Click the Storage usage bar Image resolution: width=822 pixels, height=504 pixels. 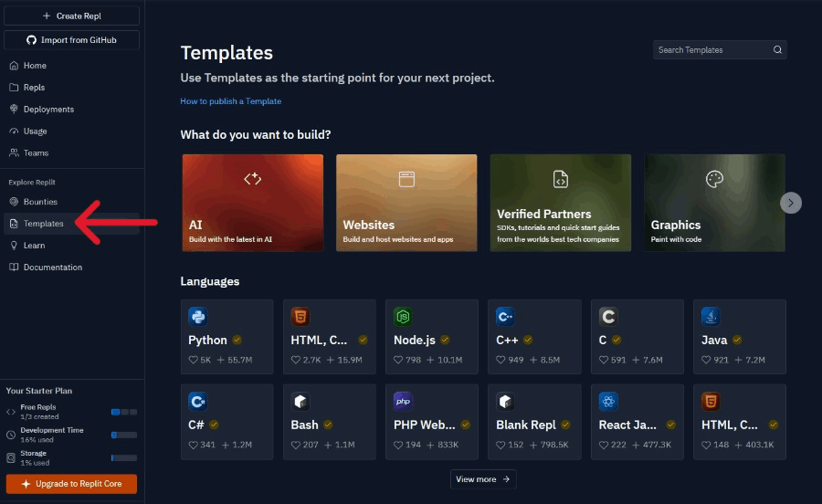pyautogui.click(x=123, y=458)
